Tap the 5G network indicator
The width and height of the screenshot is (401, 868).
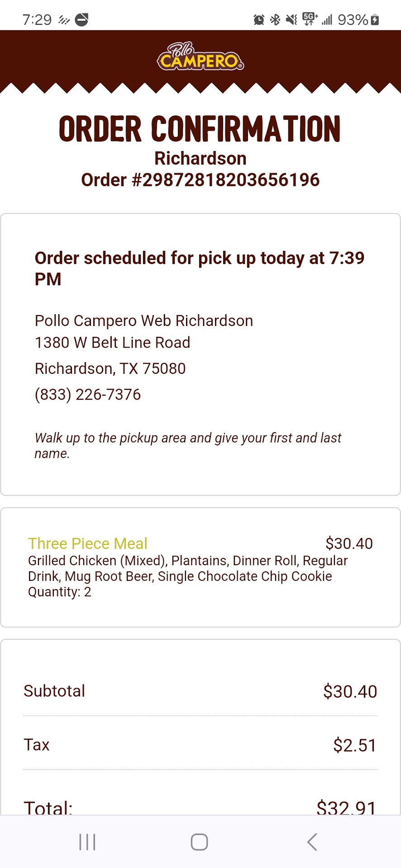310,19
